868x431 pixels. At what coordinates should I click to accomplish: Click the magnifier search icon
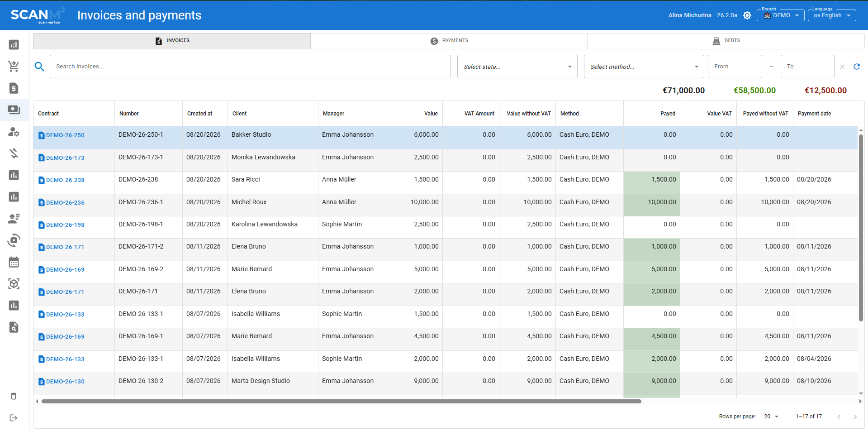click(39, 67)
